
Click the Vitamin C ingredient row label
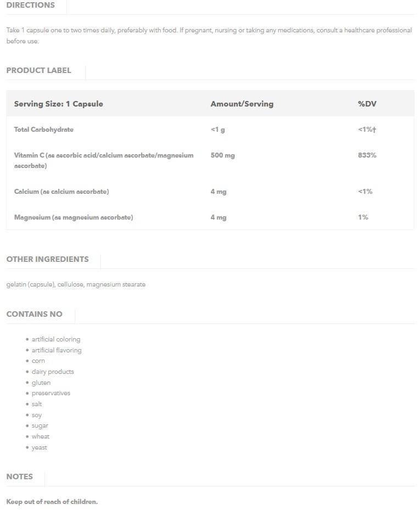103,160
